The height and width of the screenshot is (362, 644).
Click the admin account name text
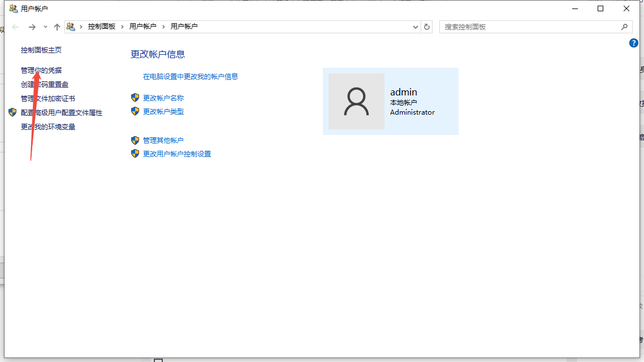403,92
